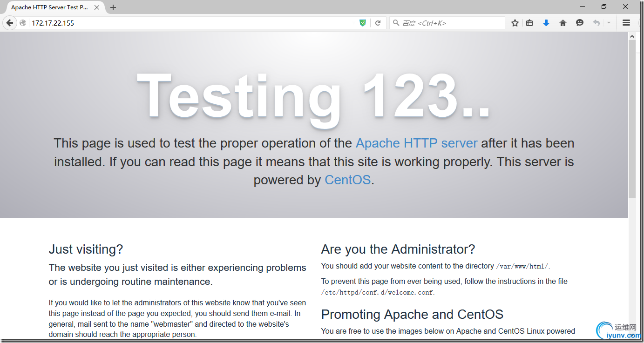The height and width of the screenshot is (343, 644).
Task: Minimize the browser window
Action: [583, 7]
